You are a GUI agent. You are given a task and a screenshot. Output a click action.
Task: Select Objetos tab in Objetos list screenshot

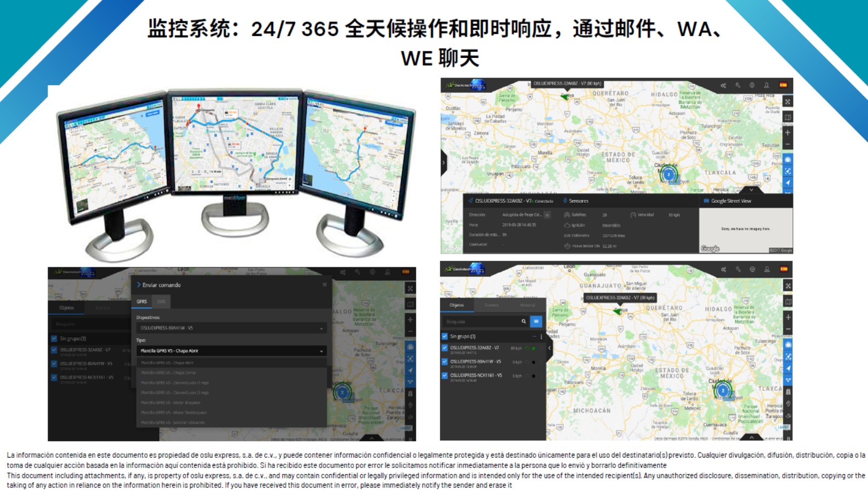click(x=457, y=305)
